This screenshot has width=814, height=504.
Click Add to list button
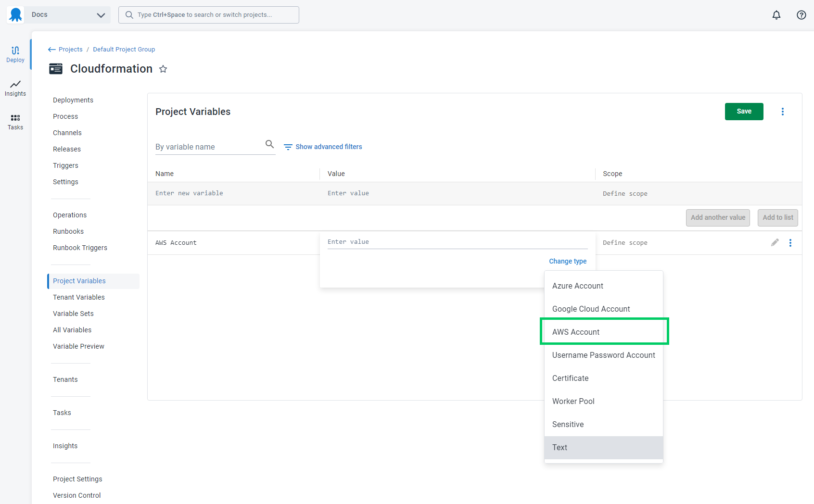778,218
